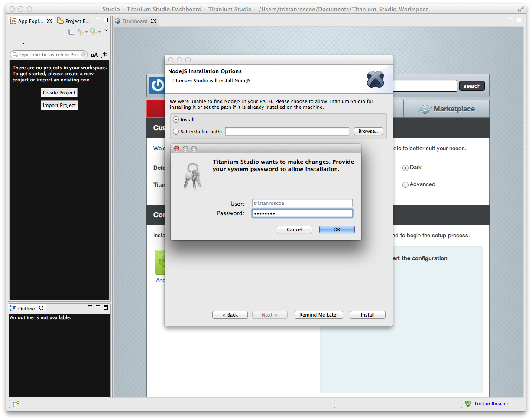532x420 pixels.
Task: Click Import Project button
Action: [x=59, y=105]
